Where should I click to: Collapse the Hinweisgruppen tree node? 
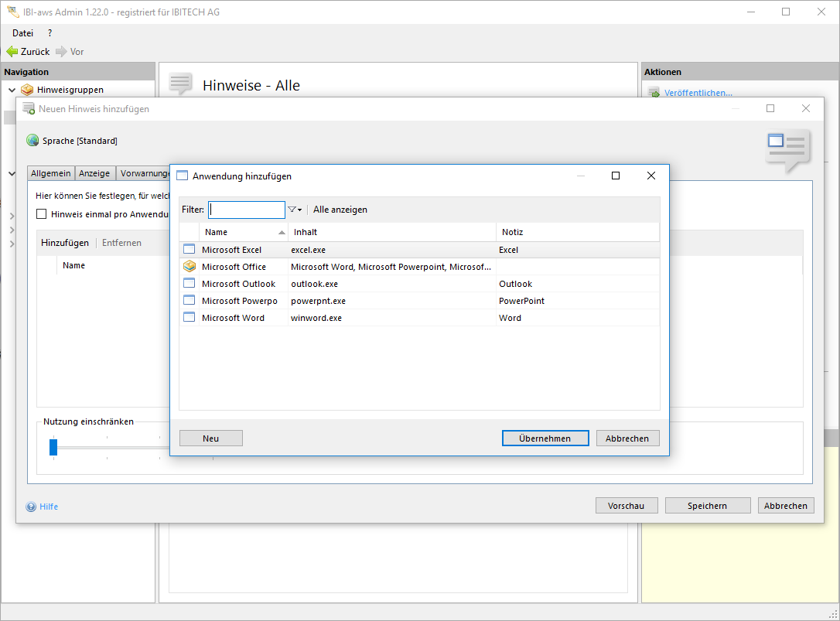click(x=12, y=90)
